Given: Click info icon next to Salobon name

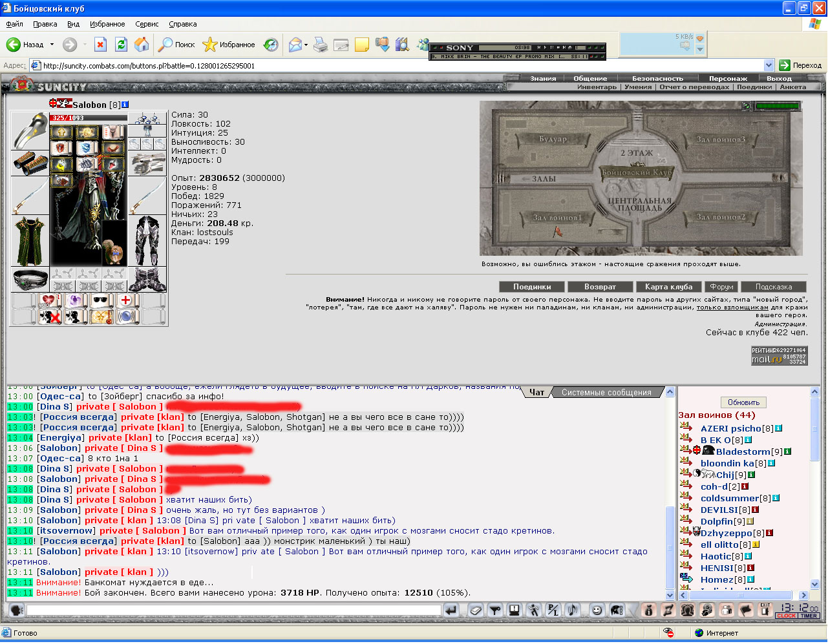Looking at the screenshot, I should (x=125, y=105).
